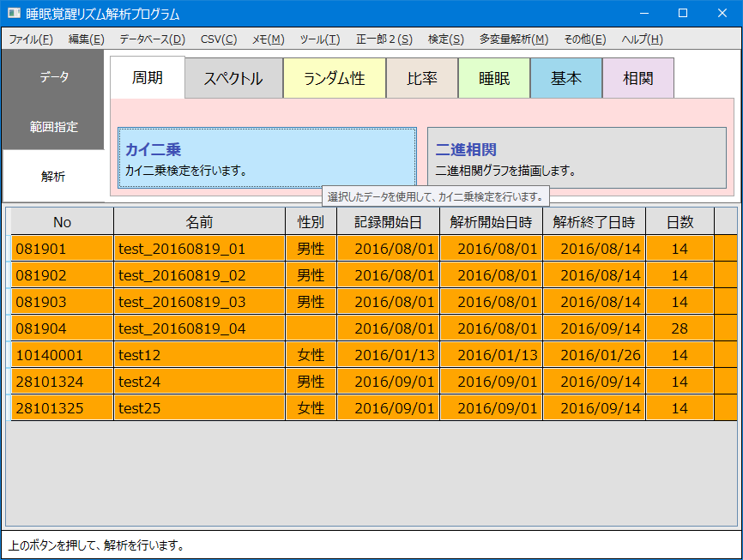Open the 検定(S) menu

coord(446,39)
